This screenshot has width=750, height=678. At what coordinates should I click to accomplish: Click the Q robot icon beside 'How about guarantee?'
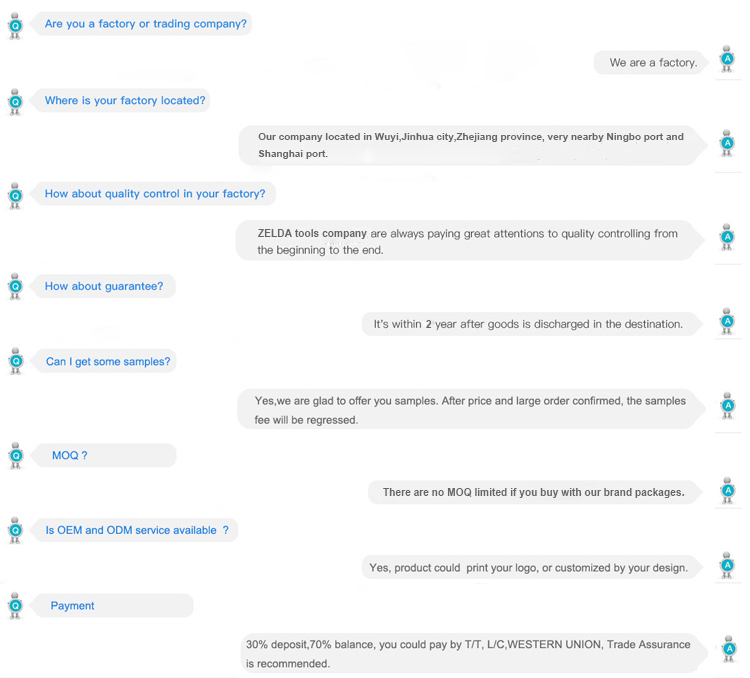point(15,287)
